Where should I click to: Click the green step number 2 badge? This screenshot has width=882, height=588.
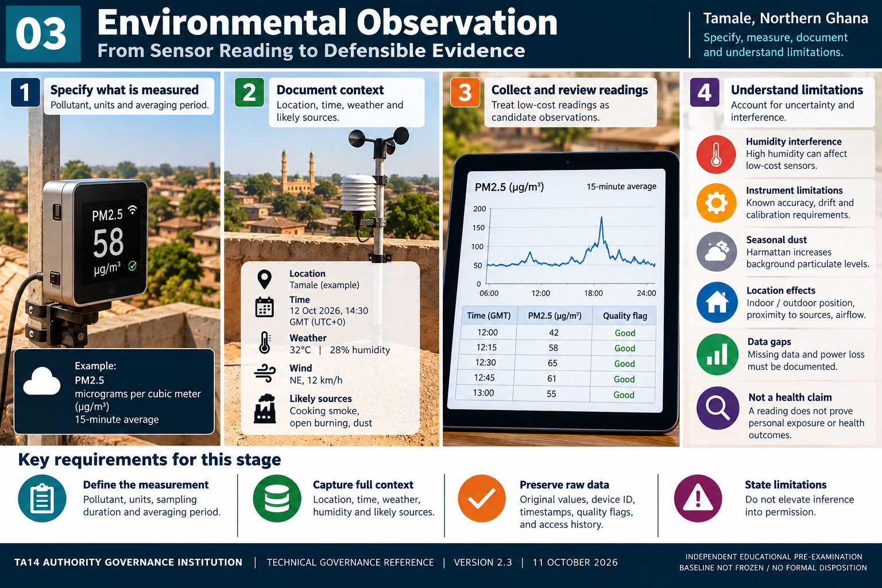[249, 92]
